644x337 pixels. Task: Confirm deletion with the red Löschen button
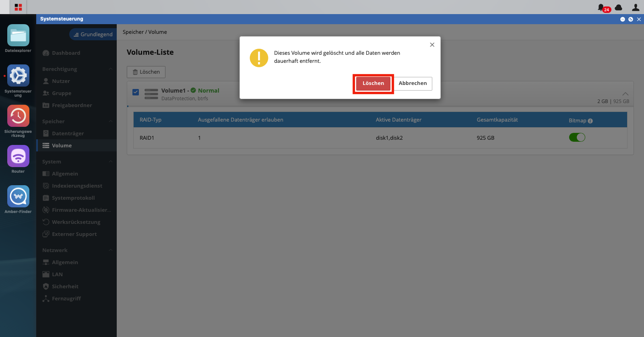pos(373,83)
